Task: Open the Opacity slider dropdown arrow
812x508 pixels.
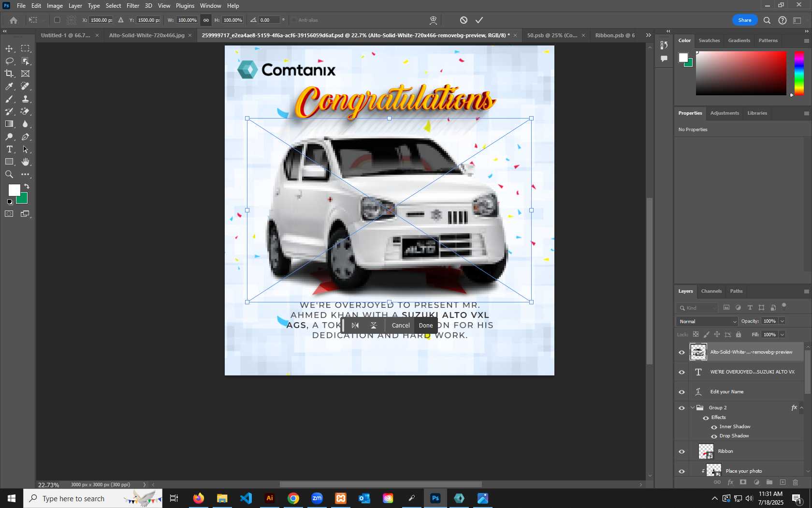Action: click(782, 321)
